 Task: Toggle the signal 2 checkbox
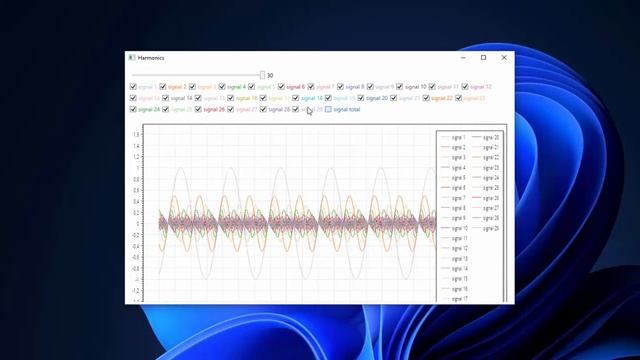162,87
